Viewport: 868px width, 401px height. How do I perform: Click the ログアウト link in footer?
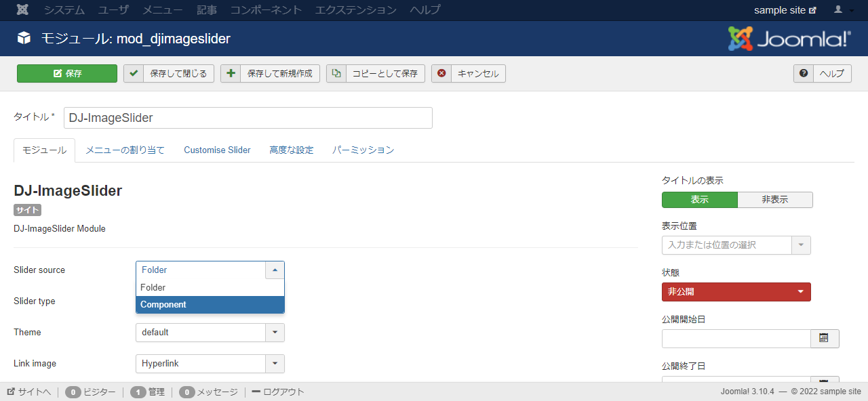(x=278, y=392)
